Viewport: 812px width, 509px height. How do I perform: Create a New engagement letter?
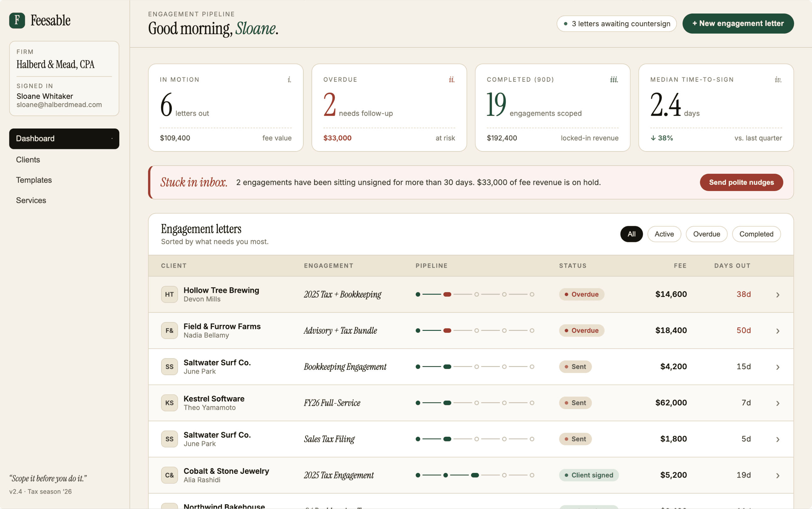click(738, 24)
